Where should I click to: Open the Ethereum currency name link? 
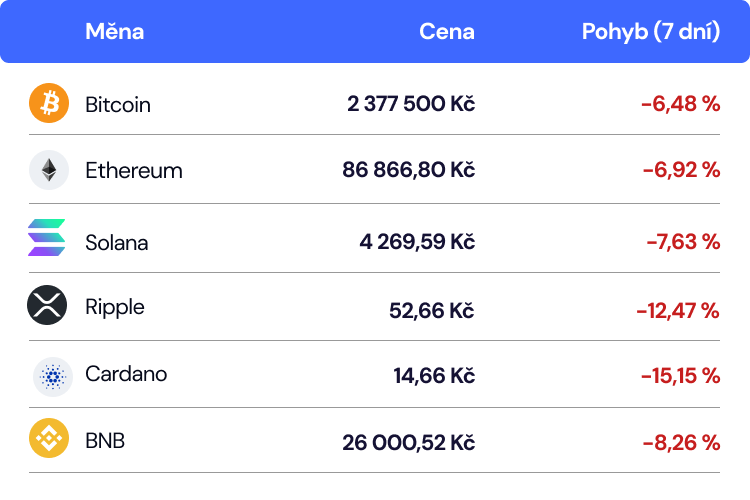(134, 170)
